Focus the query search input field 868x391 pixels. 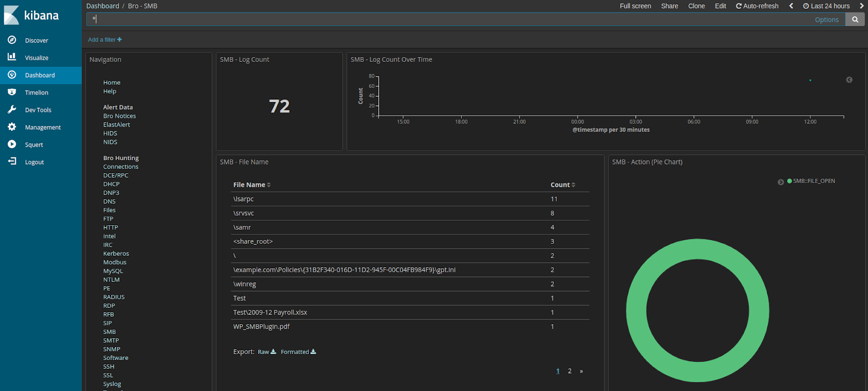tap(450, 20)
